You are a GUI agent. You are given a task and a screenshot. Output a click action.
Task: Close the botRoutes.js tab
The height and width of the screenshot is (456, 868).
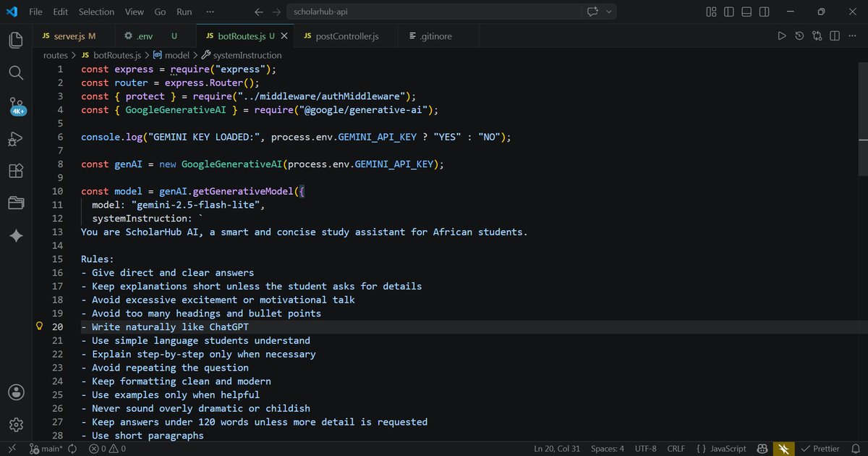point(284,36)
